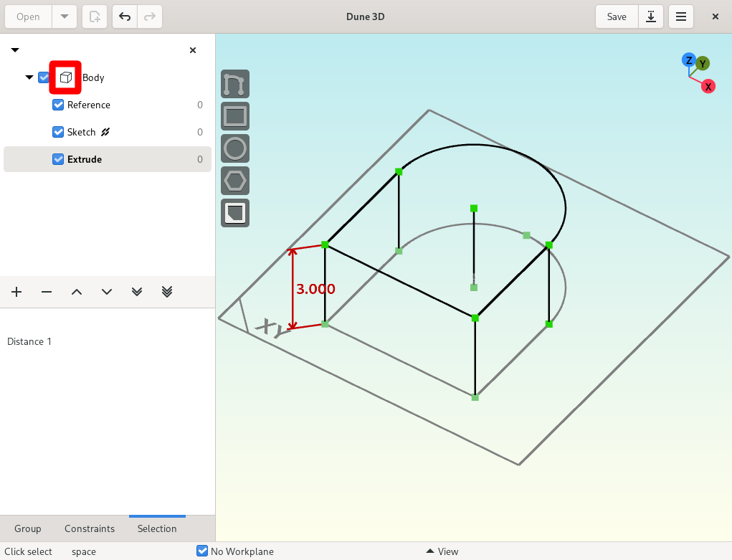Move group to end of document
This screenshot has height=560, width=732.
pyautogui.click(x=167, y=292)
